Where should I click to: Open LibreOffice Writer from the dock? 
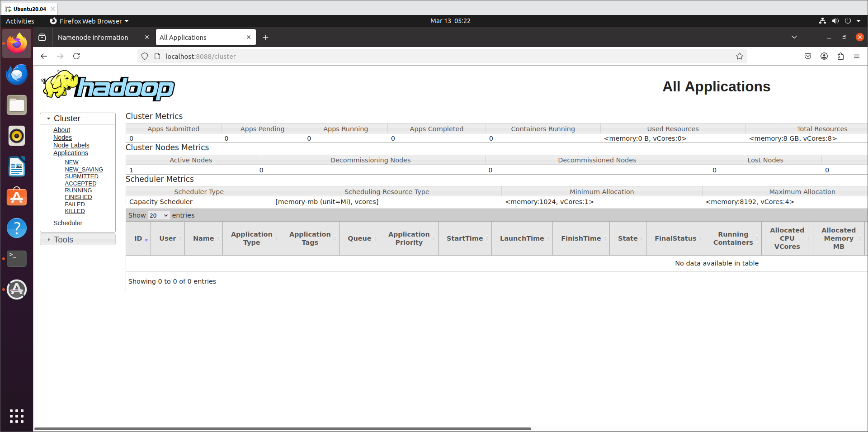pos(16,166)
